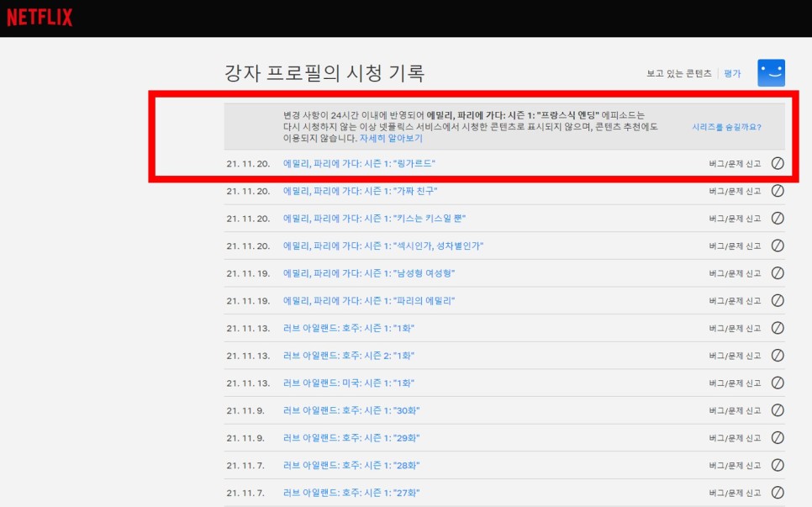Hide 러브 아일랜드: 호주 시즌 1 "1화" entry
This screenshot has width=812, height=507.
(778, 328)
